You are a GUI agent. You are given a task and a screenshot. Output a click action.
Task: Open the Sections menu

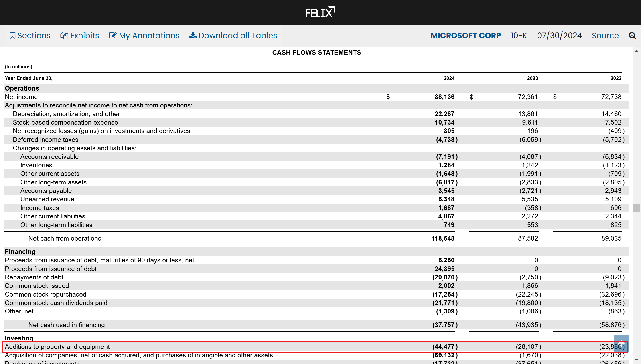pyautogui.click(x=34, y=36)
